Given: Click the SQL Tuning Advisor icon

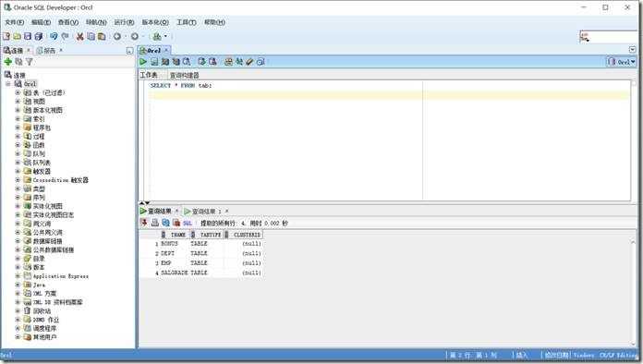Looking at the screenshot, I should click(187, 62).
